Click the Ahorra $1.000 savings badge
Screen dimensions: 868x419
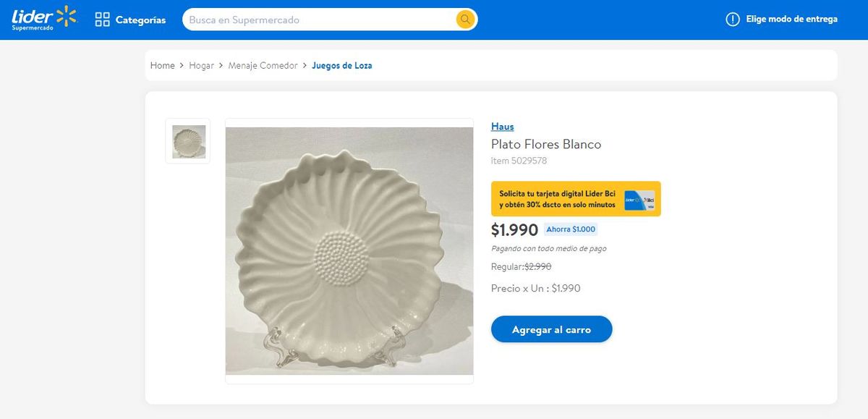[571, 229]
